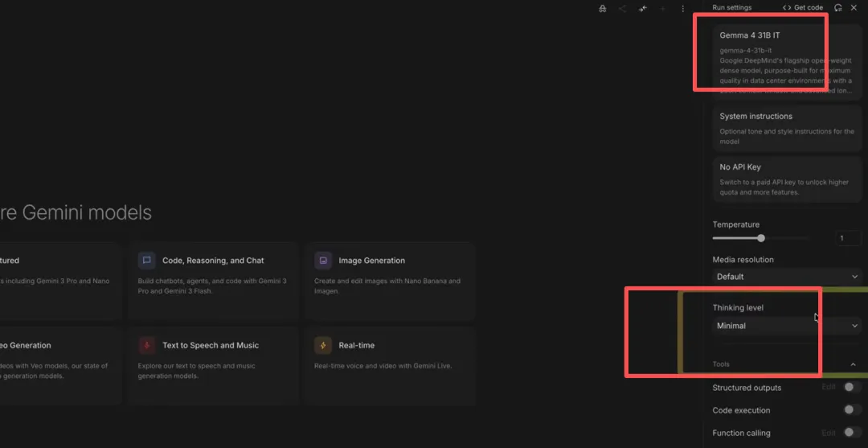
Task: Close the Run settings panel
Action: (854, 8)
